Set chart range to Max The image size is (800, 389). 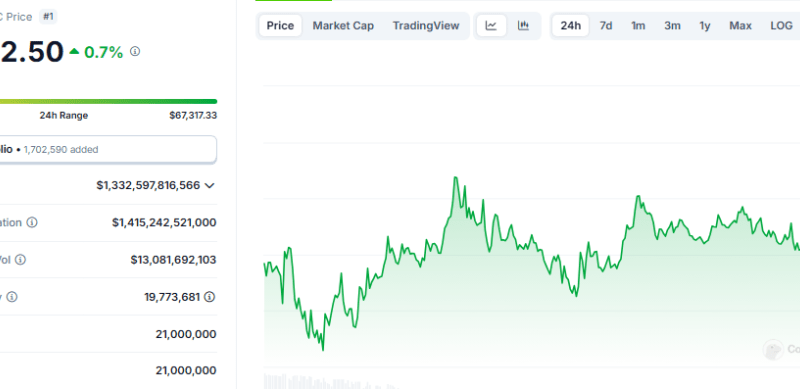click(x=740, y=26)
